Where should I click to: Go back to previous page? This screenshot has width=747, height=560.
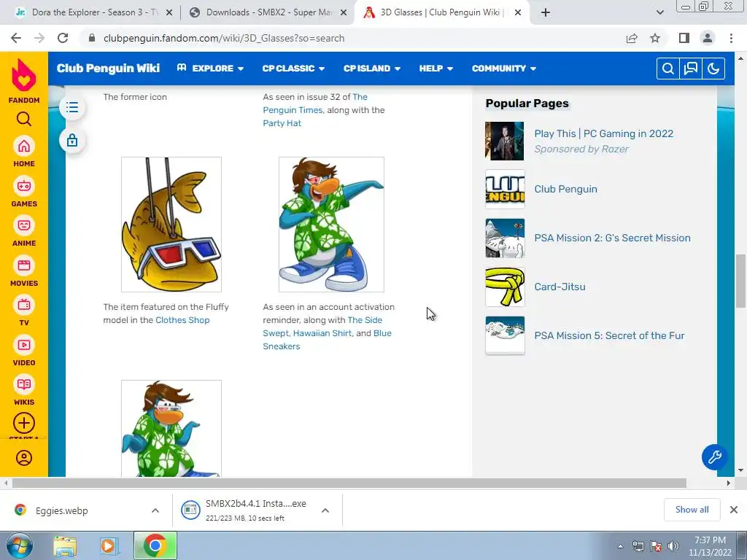point(16,38)
